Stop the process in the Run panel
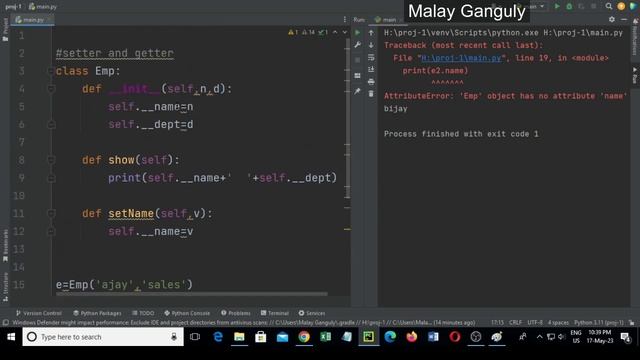The height and width of the screenshot is (360, 640). tap(358, 60)
